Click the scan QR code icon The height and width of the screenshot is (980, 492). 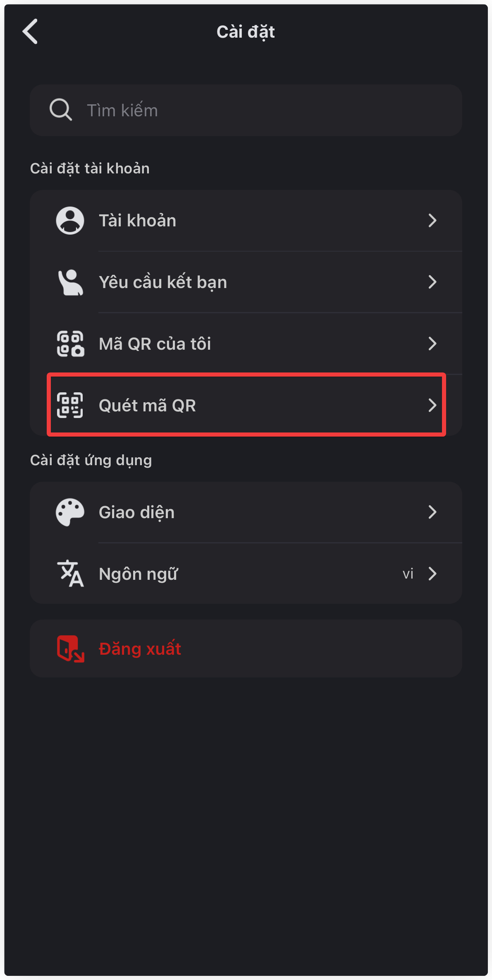click(x=70, y=405)
